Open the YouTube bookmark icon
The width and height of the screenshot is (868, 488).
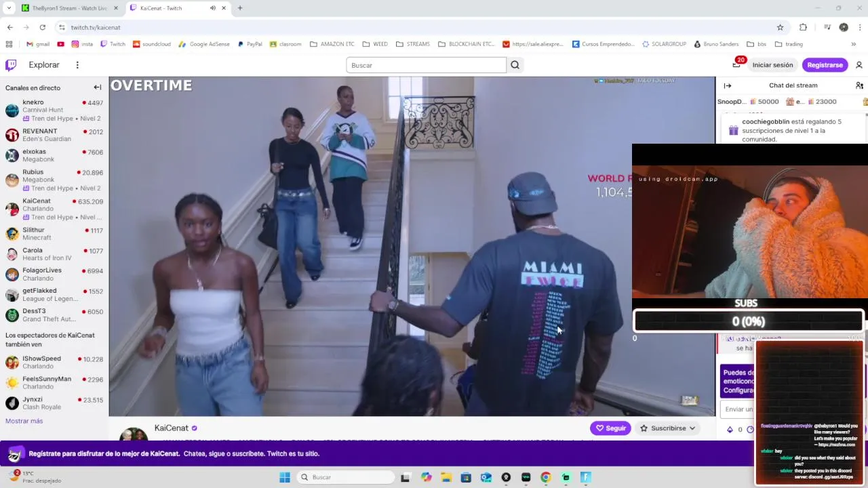[x=61, y=44]
